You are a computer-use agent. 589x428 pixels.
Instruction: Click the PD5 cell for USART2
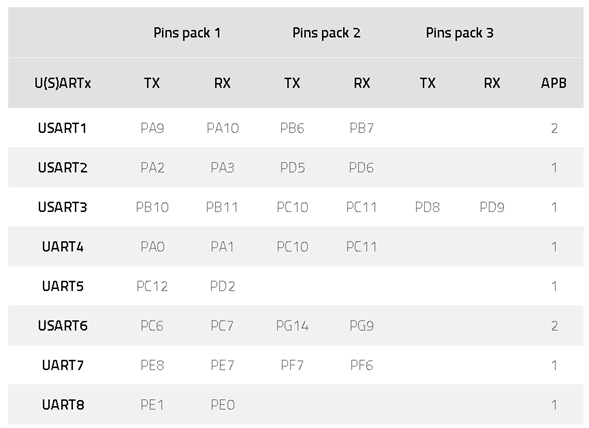[292, 168]
